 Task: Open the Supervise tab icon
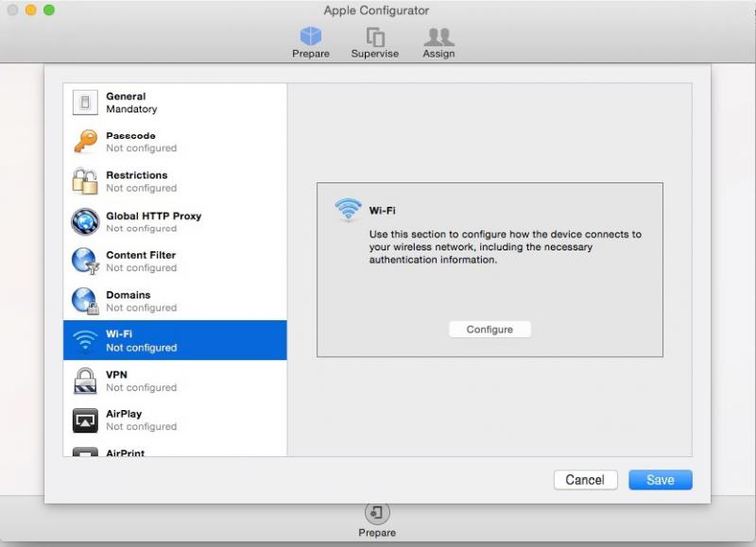click(374, 37)
